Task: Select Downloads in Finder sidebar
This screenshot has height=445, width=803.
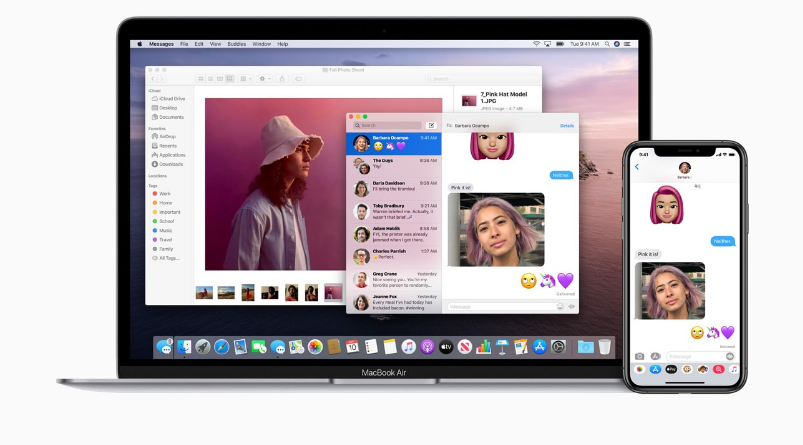Action: [x=167, y=164]
